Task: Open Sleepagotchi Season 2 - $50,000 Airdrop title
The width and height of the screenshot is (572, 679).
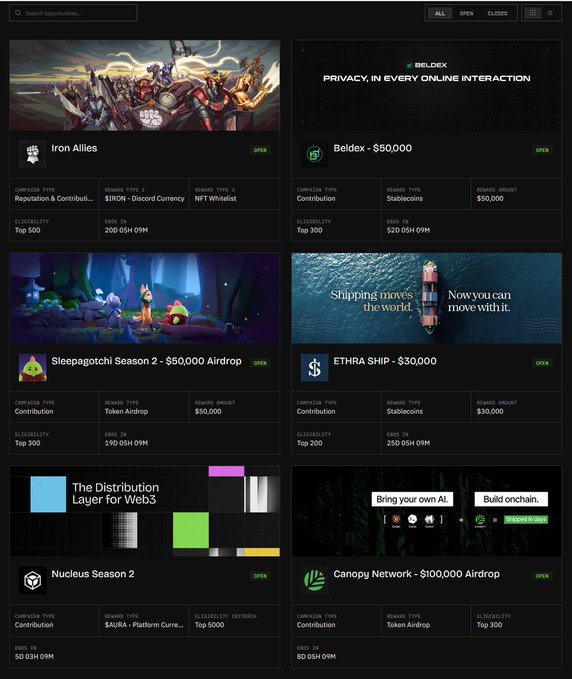Action: pos(146,361)
